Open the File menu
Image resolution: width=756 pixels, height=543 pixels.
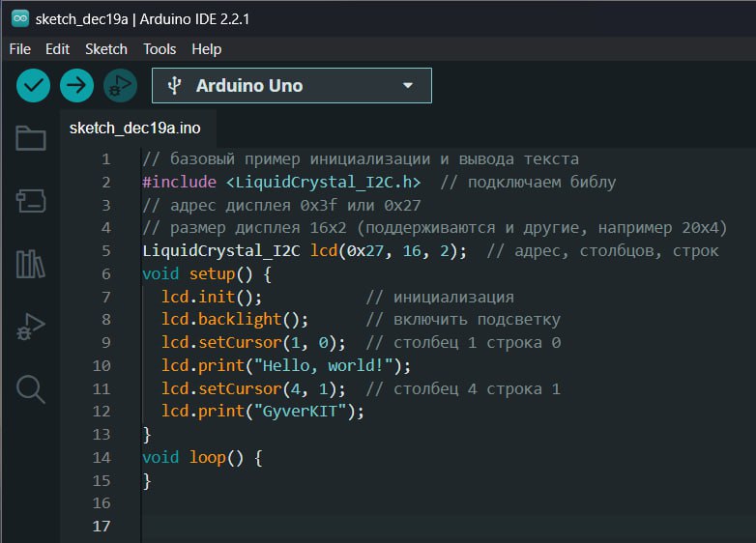tap(19, 49)
